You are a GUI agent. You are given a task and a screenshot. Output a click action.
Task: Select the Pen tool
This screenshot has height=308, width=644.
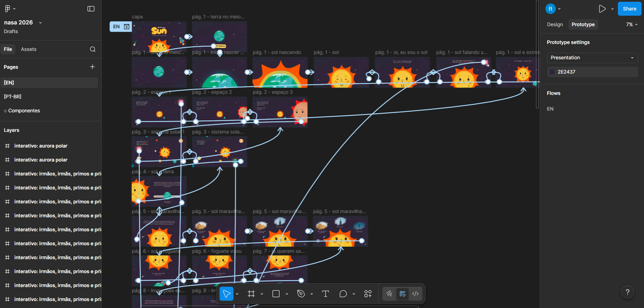(x=301, y=294)
